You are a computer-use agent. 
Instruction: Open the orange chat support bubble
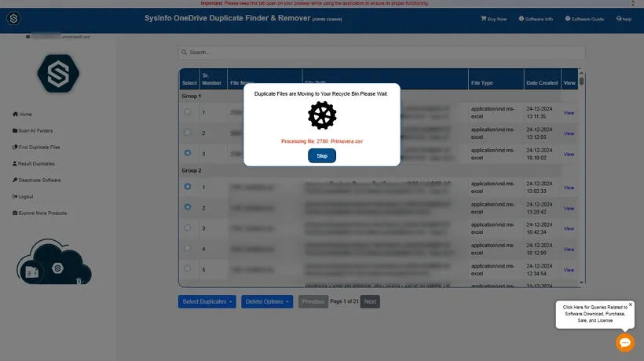(x=625, y=342)
